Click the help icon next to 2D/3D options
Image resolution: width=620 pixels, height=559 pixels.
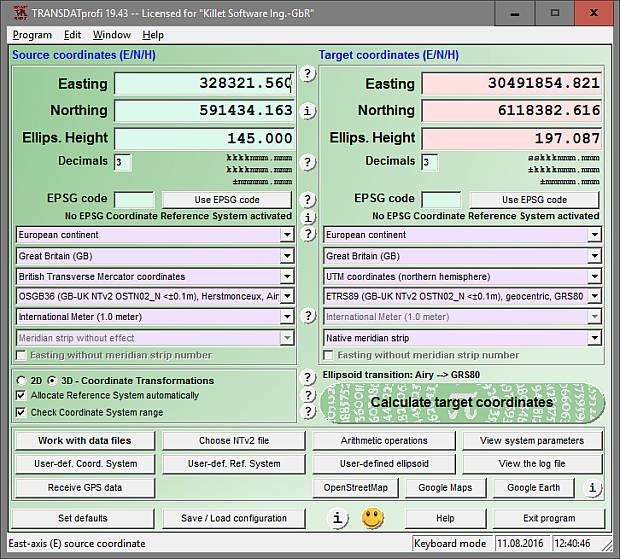(308, 379)
